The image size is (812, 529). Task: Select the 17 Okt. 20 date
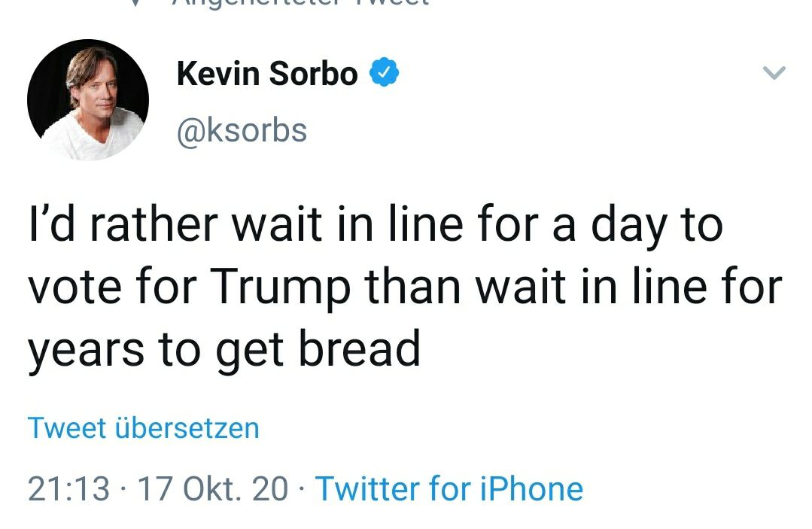point(214,489)
